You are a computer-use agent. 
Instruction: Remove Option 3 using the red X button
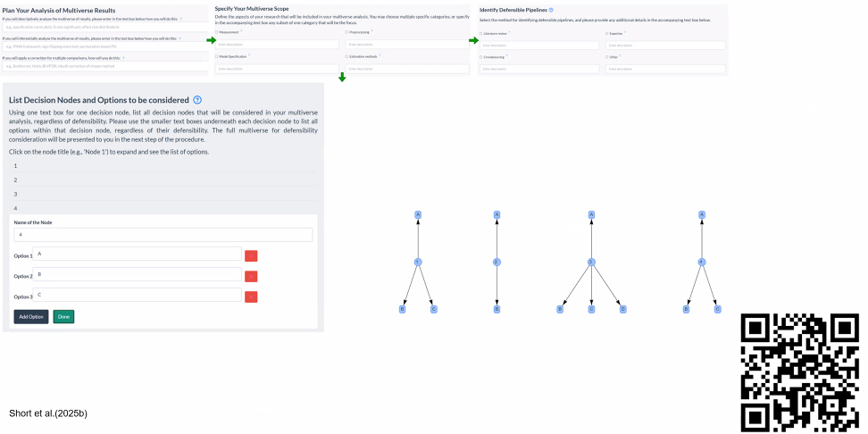[251, 296]
